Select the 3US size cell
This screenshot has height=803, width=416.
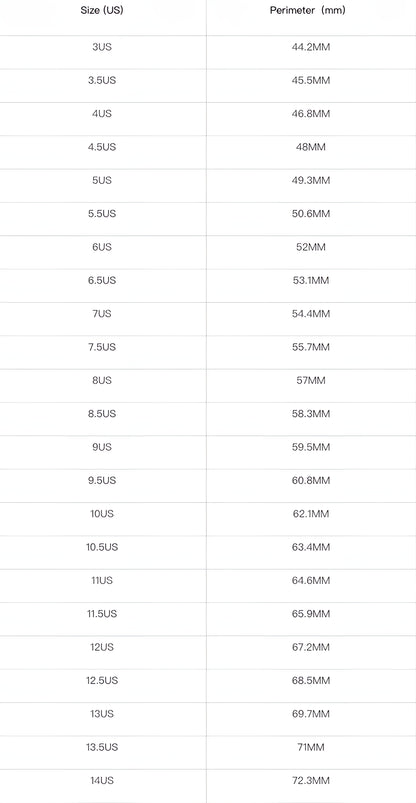coord(102,47)
